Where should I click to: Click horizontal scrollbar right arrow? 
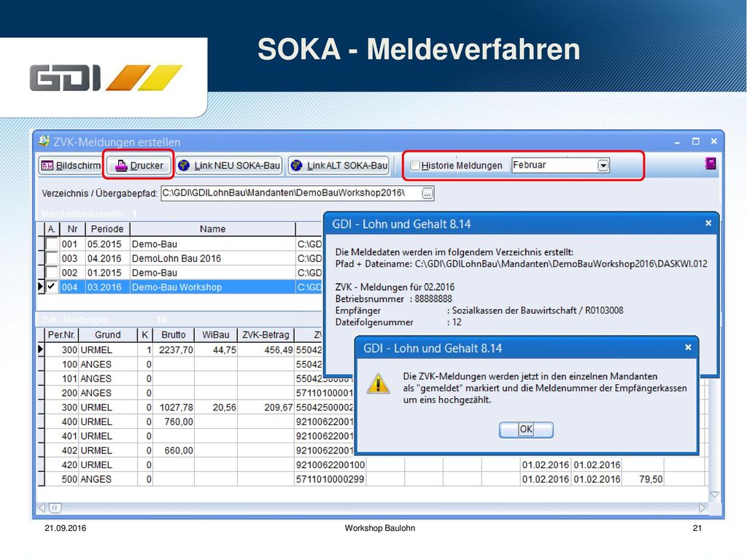point(702,508)
